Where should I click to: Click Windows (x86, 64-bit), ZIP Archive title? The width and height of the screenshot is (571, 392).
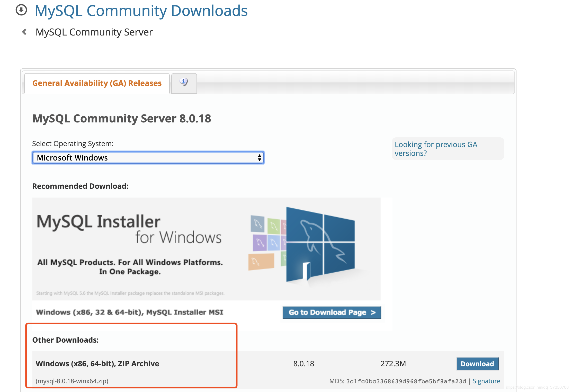coord(97,363)
